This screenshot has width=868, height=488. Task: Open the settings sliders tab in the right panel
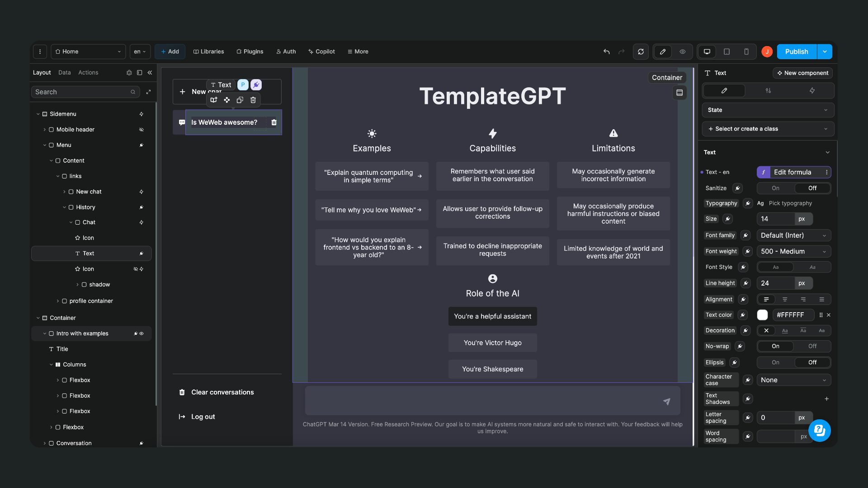(x=768, y=90)
